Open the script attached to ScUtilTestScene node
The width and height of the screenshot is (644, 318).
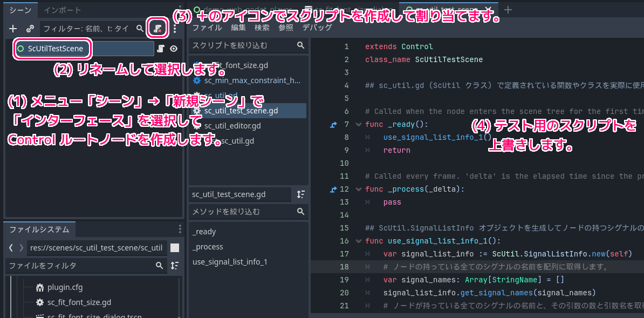[x=161, y=49]
